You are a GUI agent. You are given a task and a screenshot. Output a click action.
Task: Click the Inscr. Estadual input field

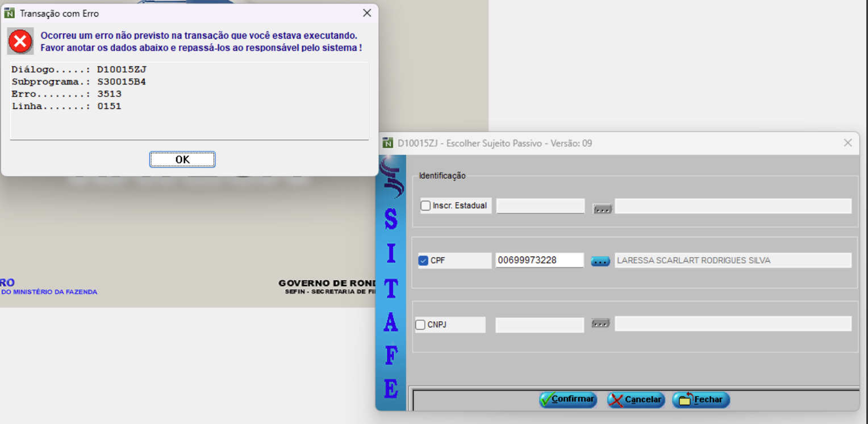tap(540, 206)
